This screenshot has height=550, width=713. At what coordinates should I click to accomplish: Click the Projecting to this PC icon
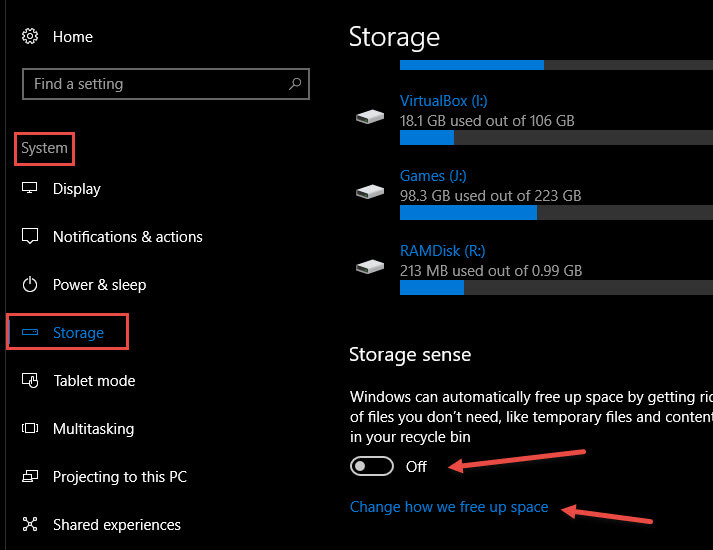pos(30,476)
